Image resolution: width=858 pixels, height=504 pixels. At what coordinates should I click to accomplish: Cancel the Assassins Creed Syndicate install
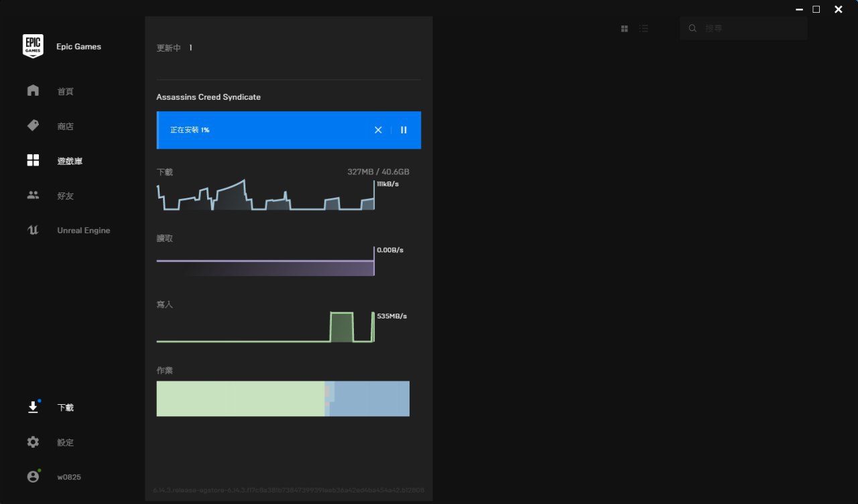click(x=378, y=130)
